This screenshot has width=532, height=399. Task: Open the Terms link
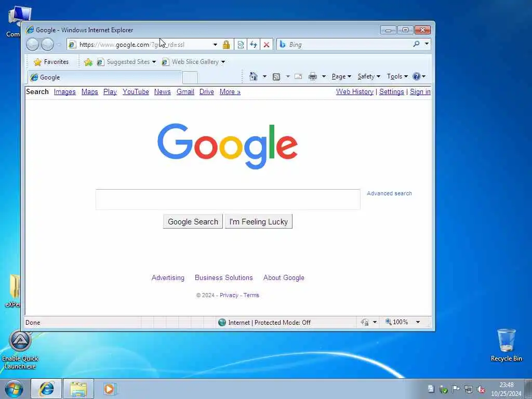click(x=251, y=295)
